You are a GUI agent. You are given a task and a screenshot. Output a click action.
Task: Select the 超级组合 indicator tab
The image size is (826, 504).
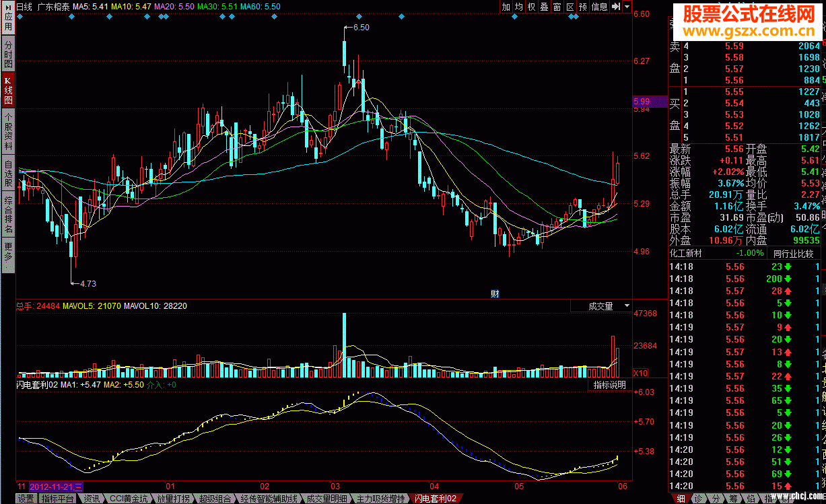(x=215, y=499)
